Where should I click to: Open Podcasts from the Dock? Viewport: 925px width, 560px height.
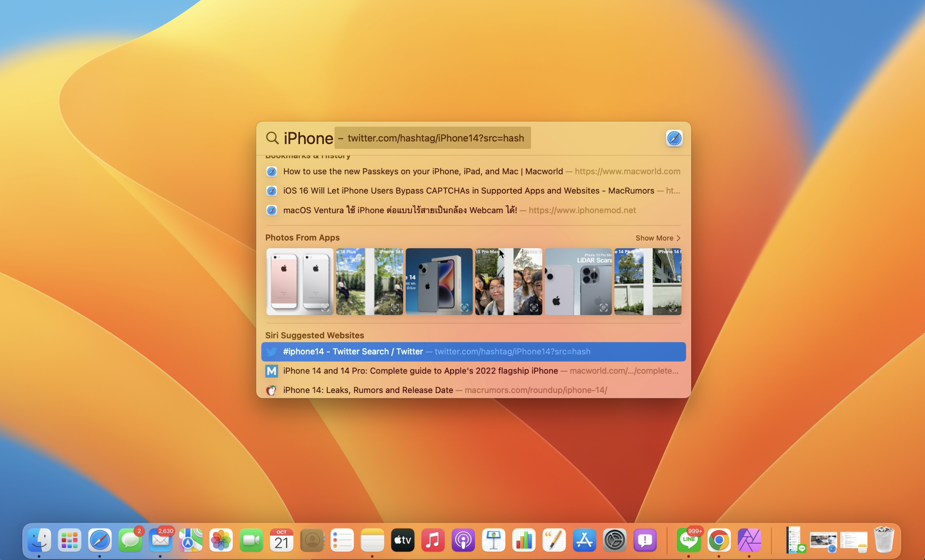[463, 540]
